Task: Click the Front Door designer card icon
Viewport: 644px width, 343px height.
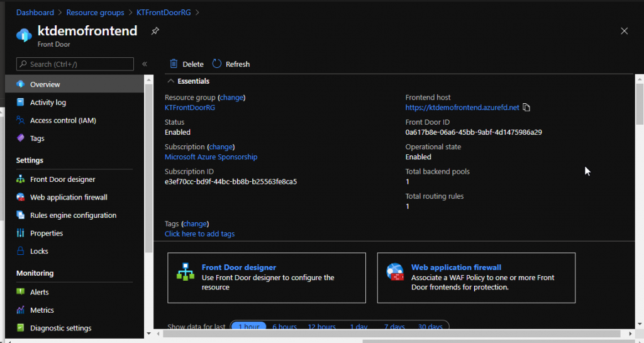Action: [x=186, y=272]
